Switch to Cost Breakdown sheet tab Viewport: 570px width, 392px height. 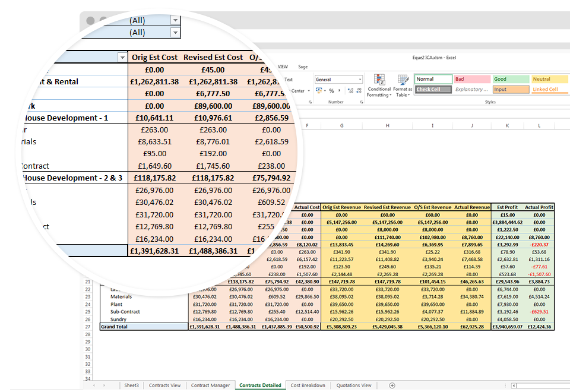point(308,385)
